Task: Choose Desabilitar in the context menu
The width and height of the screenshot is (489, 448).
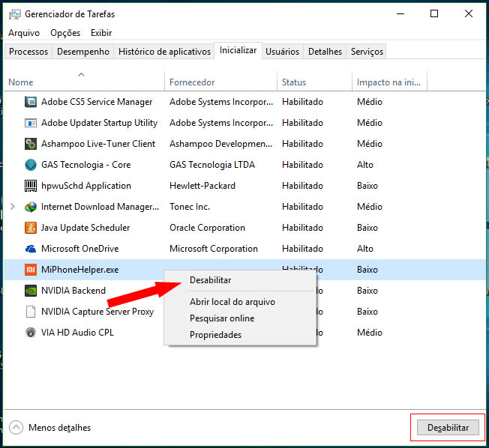Action: pos(210,280)
